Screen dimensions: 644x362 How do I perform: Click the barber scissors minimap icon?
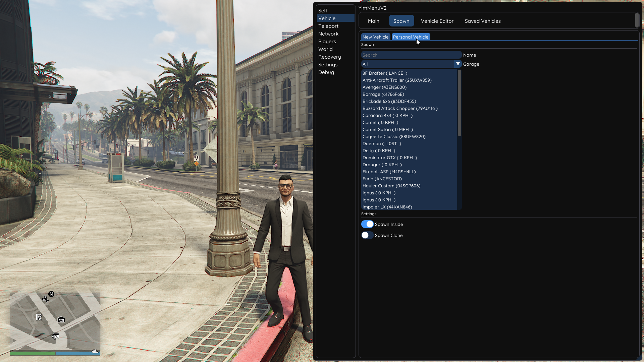pos(45,299)
